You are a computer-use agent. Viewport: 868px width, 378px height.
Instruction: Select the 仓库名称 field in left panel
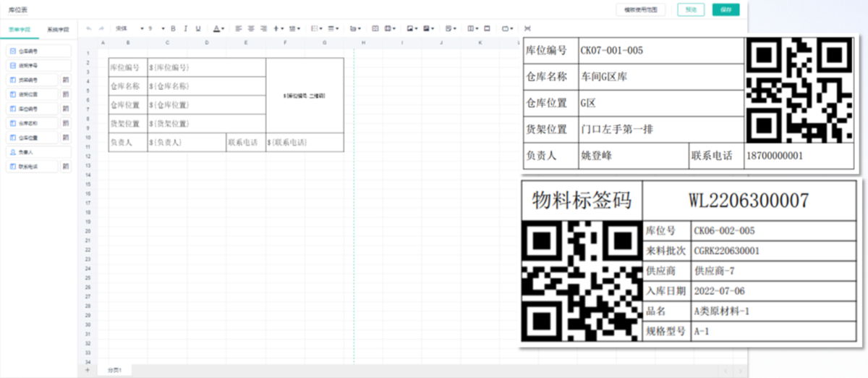(32, 123)
